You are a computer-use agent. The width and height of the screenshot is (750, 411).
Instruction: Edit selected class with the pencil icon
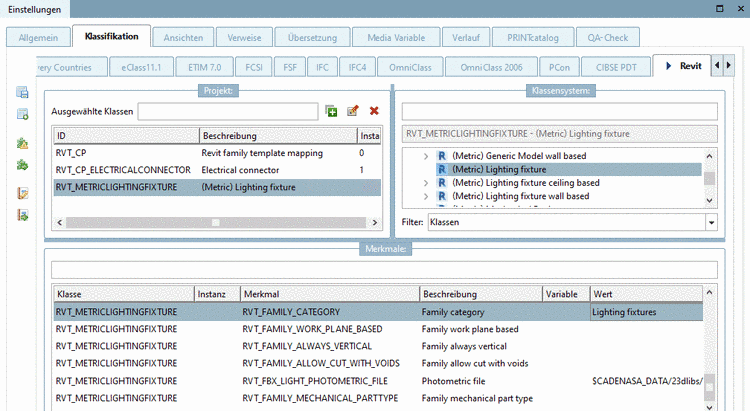[x=353, y=111]
